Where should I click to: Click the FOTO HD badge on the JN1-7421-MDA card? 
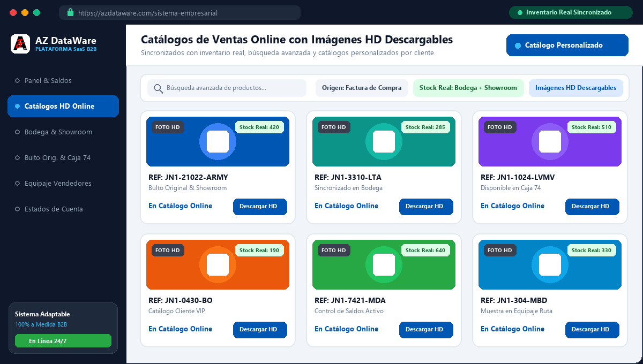click(334, 251)
